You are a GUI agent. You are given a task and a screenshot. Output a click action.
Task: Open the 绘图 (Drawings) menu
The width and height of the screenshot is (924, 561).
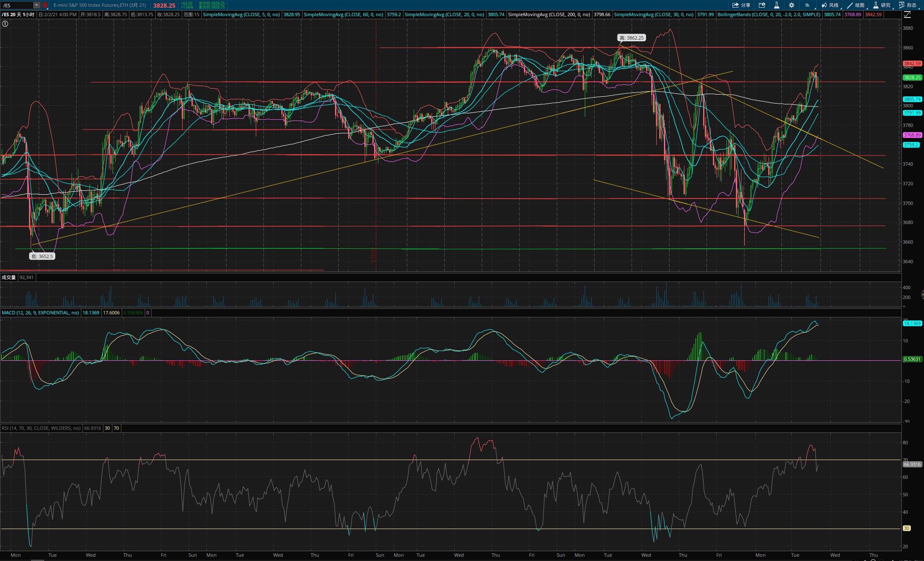coord(856,5)
